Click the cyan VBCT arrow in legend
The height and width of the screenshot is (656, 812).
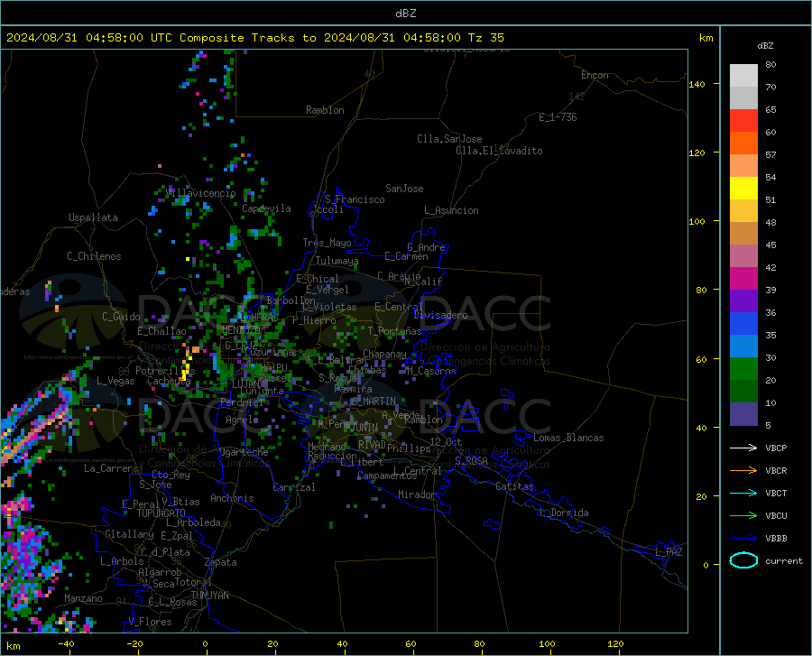click(x=743, y=493)
